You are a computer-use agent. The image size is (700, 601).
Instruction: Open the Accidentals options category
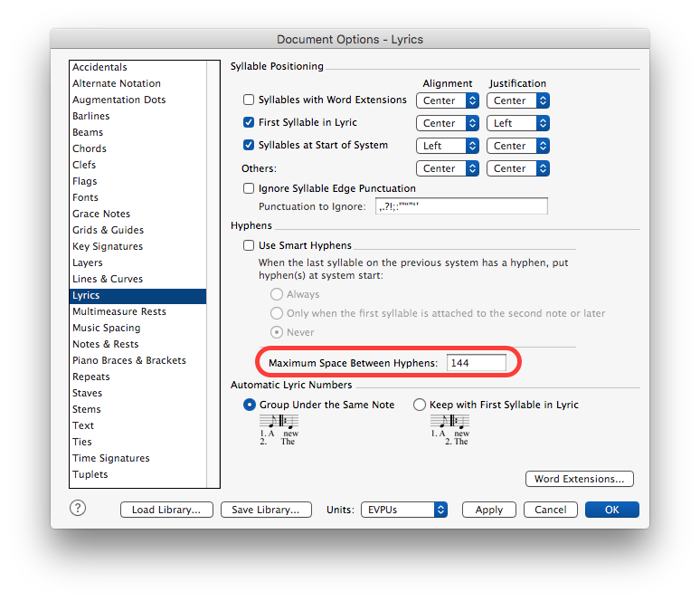point(99,67)
